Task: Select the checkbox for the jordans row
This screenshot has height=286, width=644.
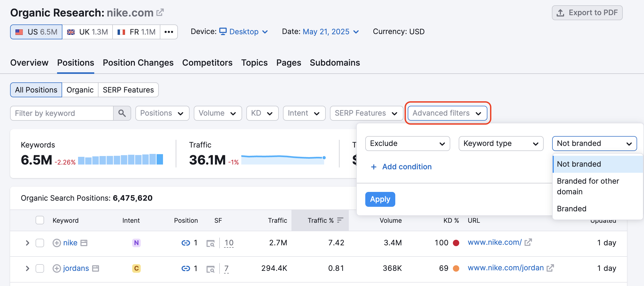Action: pyautogui.click(x=40, y=268)
